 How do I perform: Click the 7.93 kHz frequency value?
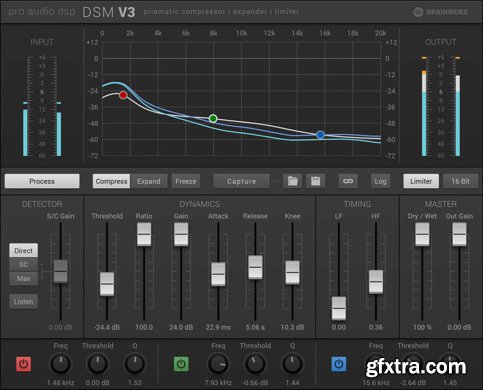point(218,383)
